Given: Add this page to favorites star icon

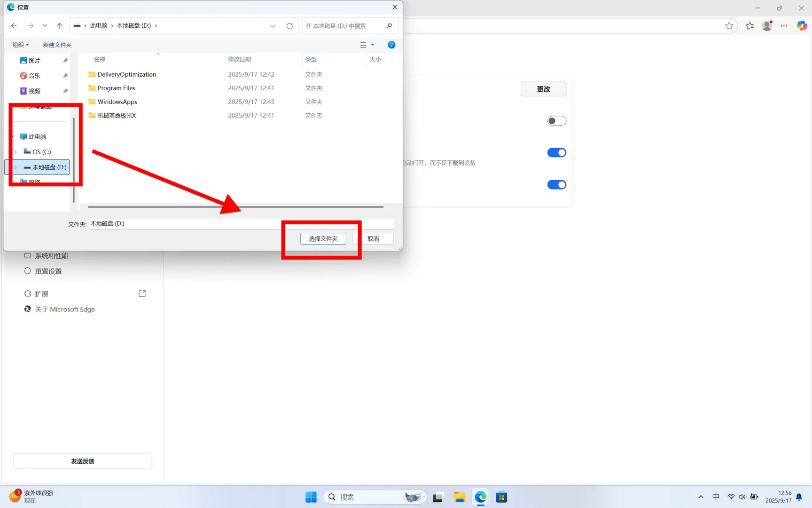Looking at the screenshot, I should click(x=729, y=26).
